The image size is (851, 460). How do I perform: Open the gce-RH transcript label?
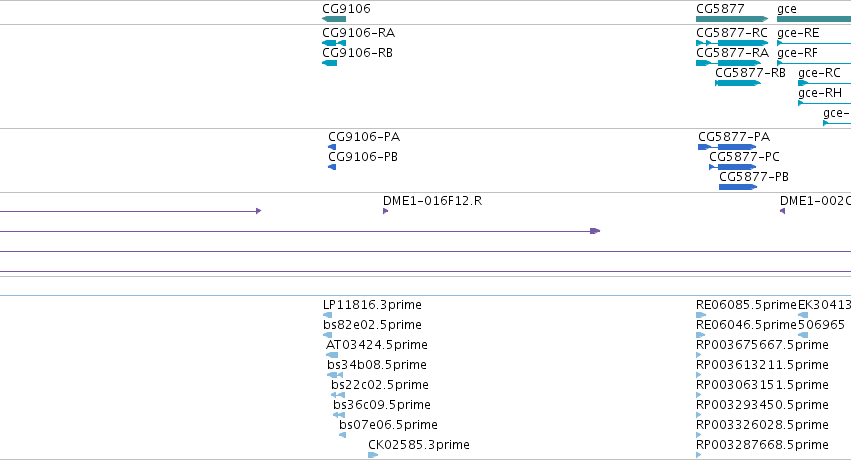tap(820, 93)
